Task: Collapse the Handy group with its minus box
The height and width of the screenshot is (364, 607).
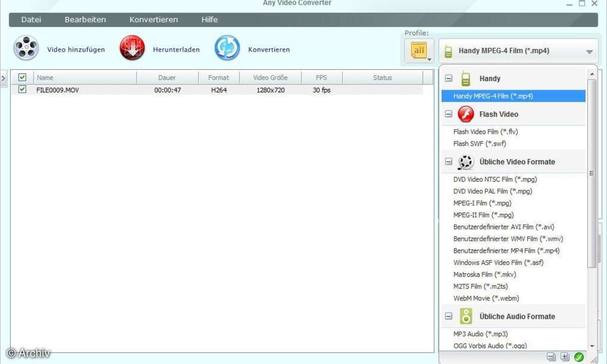Action: pyautogui.click(x=448, y=78)
